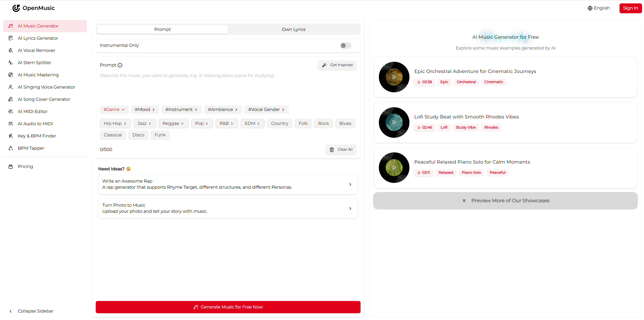
Task: Open AI Stem Splitter via its icon
Action: [x=11, y=62]
